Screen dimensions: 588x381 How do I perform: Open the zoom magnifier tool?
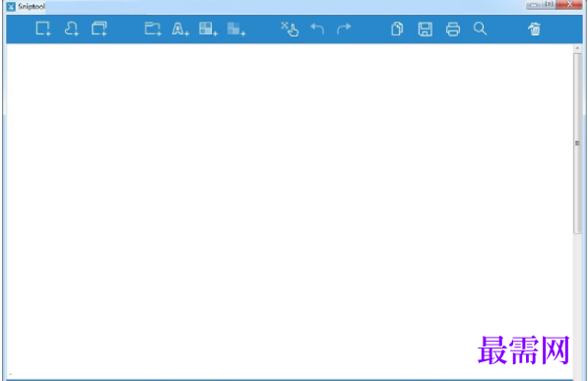coord(480,29)
